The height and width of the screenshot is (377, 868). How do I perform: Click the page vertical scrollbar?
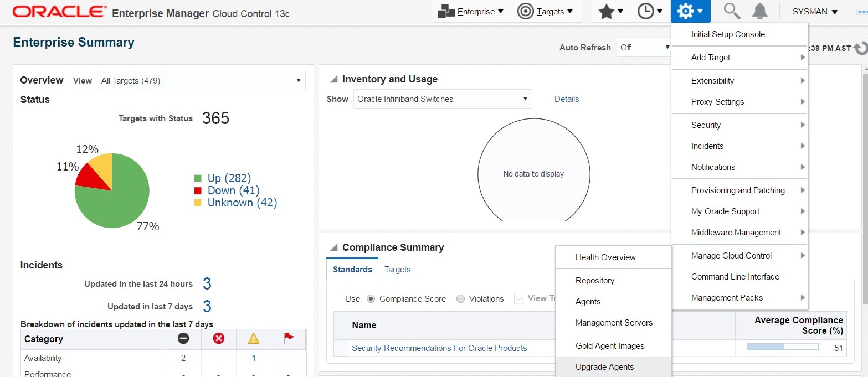click(x=865, y=188)
